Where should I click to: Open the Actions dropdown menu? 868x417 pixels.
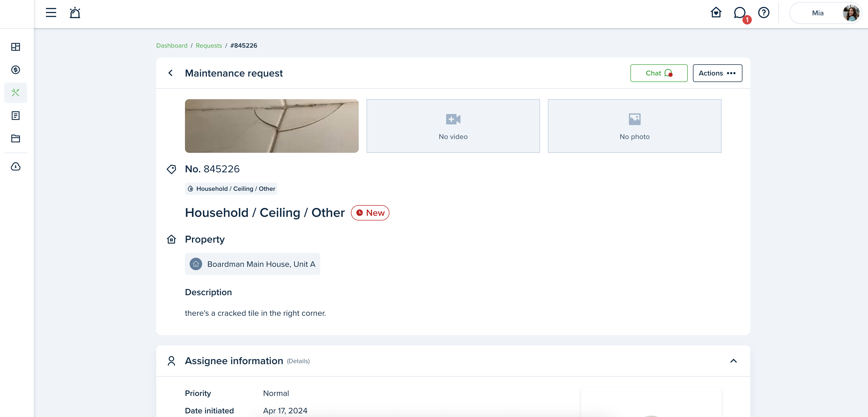point(717,73)
